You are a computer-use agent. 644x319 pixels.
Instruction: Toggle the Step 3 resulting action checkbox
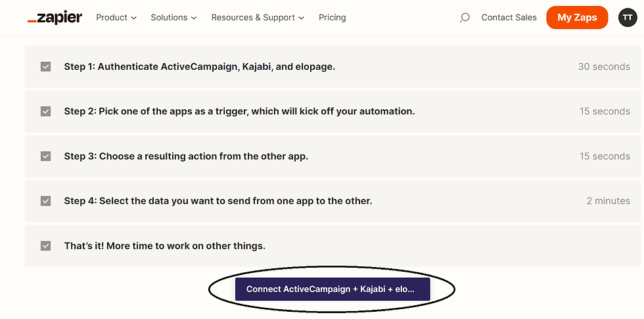(45, 157)
